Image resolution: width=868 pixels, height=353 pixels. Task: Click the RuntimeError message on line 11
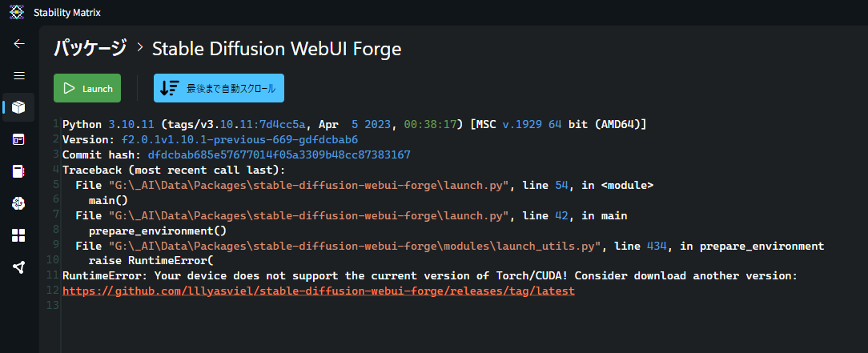click(429, 275)
